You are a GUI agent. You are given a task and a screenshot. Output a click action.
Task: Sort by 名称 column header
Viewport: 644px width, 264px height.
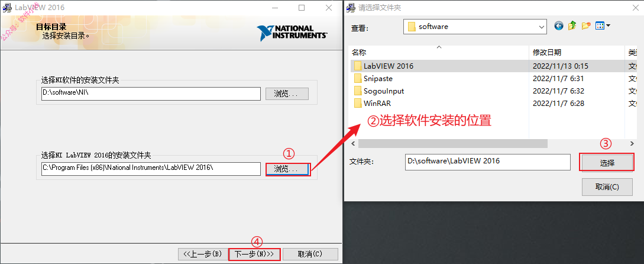point(439,53)
